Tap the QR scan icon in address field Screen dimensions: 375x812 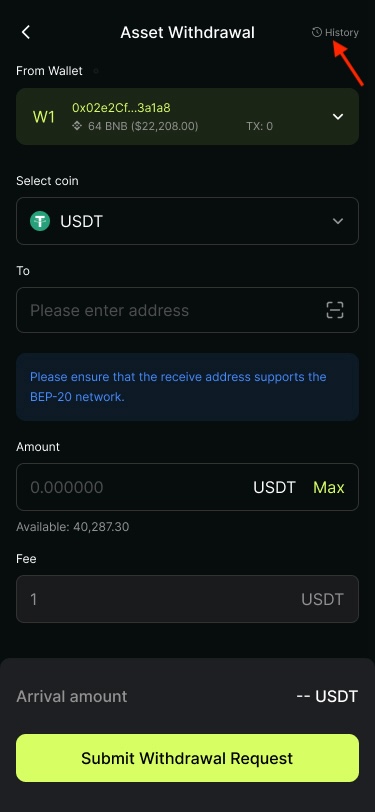(335, 310)
